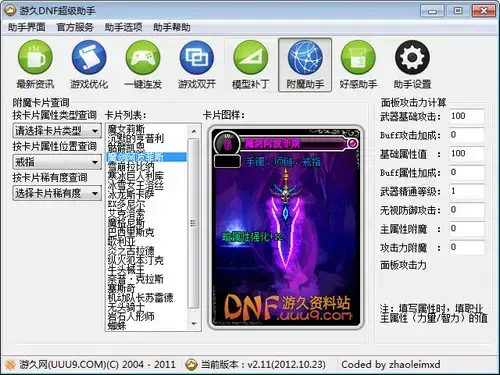The width and height of the screenshot is (500, 375).
Task: Click the 魔剑阿波菲斯 card preview image
Action: click(286, 228)
